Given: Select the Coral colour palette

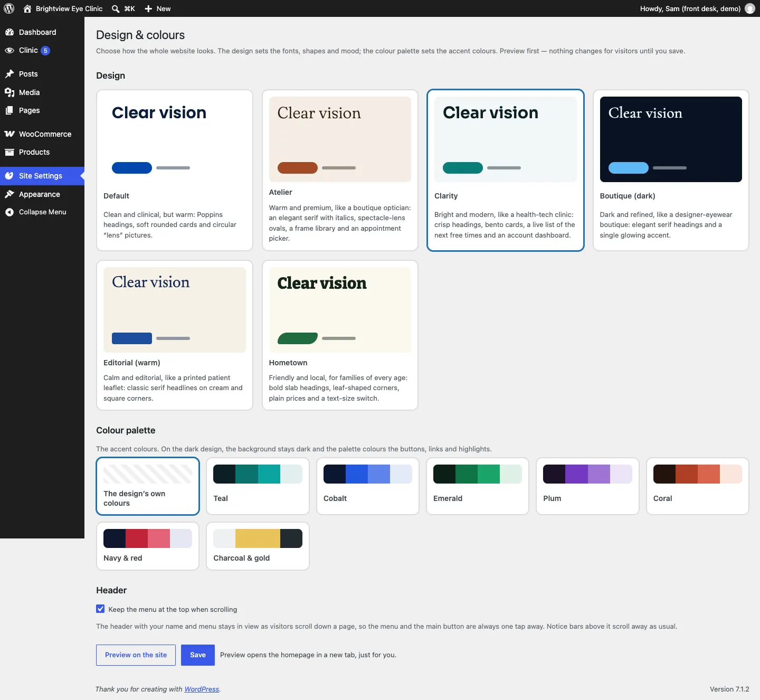Looking at the screenshot, I should tap(698, 486).
